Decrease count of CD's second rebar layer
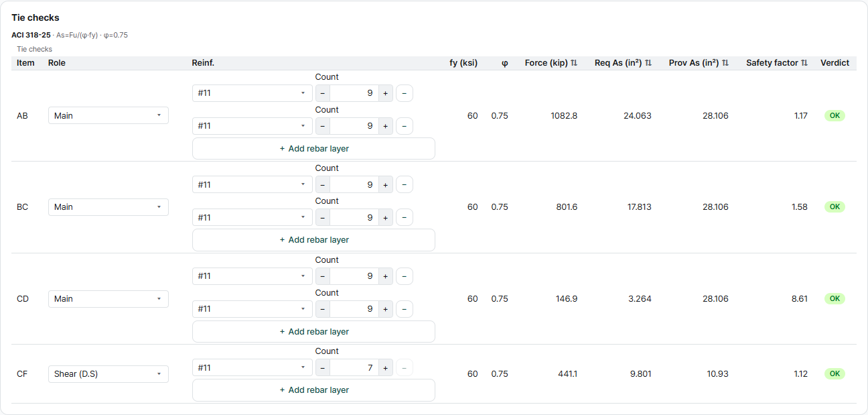 pos(323,309)
